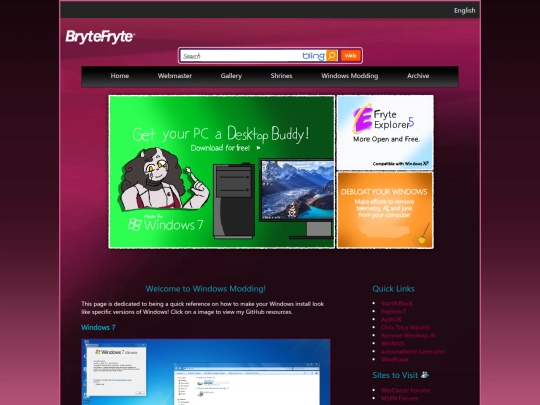
Task: Open the AuthUX quick link
Action: pyautogui.click(x=391, y=319)
